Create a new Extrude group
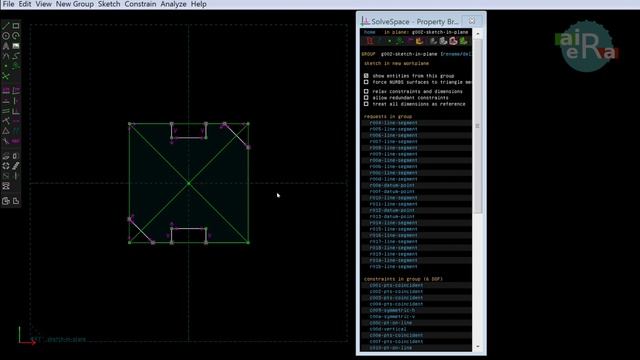 (6, 156)
